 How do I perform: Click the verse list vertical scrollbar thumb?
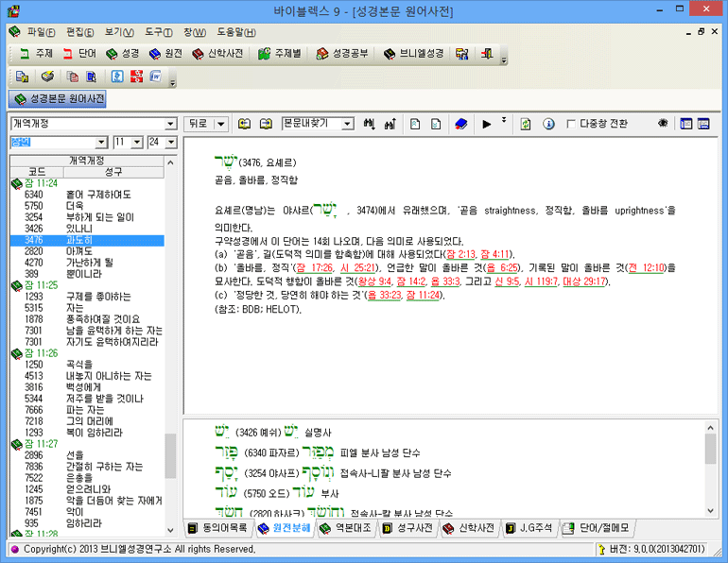170,455
